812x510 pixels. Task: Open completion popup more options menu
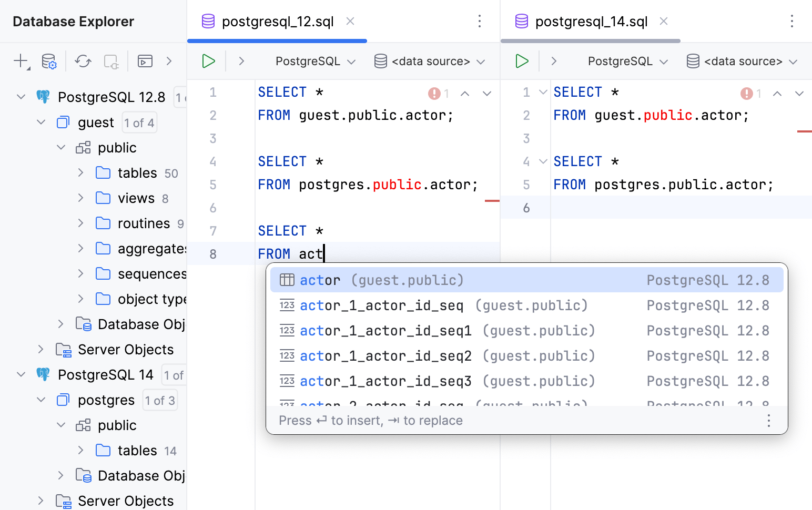click(x=768, y=421)
